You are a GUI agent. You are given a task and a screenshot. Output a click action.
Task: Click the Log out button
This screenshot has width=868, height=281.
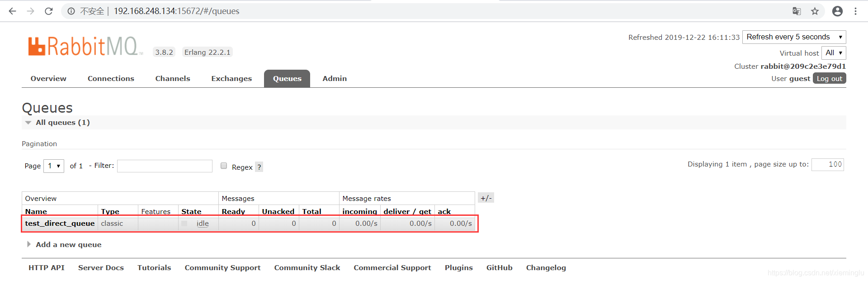tap(830, 79)
